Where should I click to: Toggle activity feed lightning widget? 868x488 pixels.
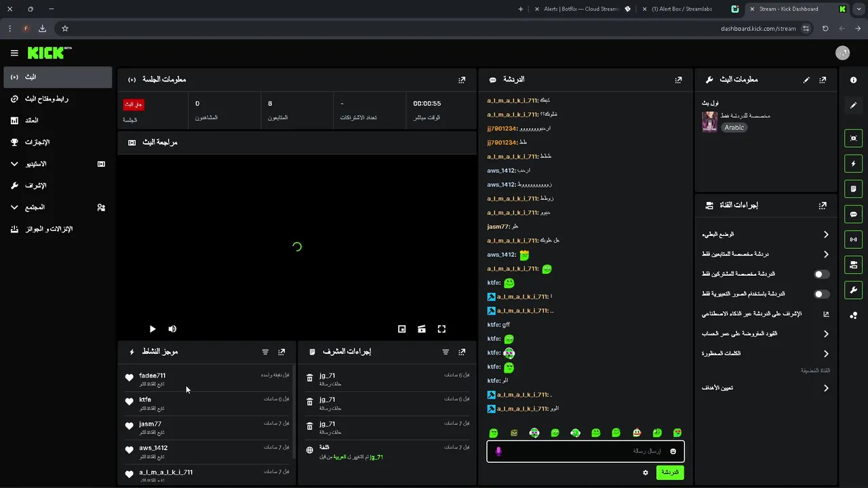click(853, 163)
